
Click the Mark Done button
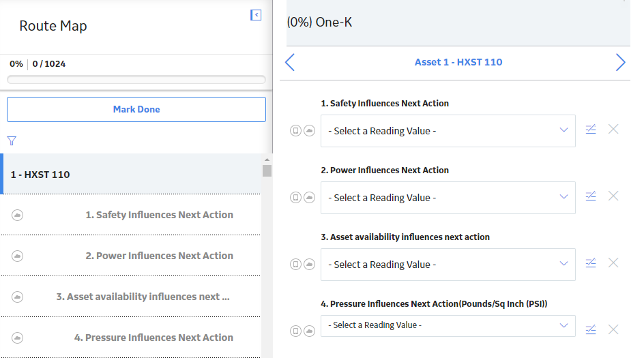136,109
